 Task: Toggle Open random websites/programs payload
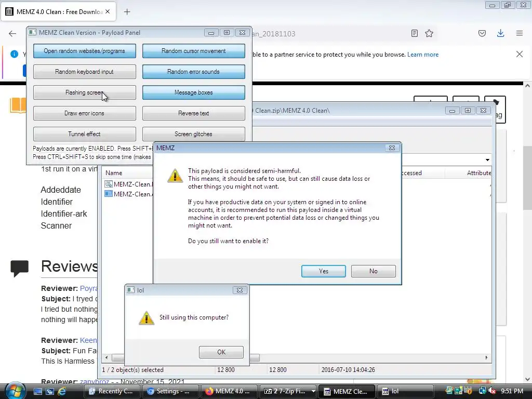coord(85,51)
